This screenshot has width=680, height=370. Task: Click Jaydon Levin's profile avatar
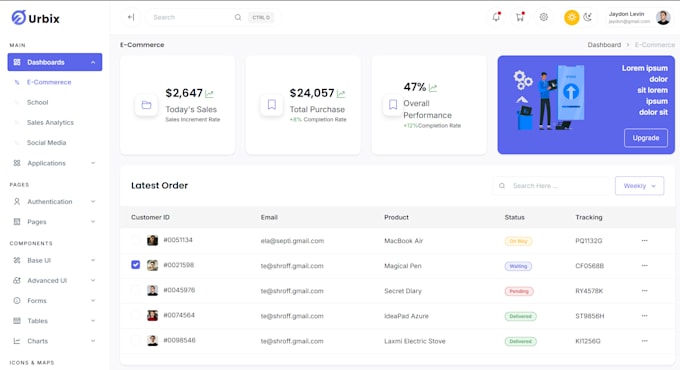[663, 17]
